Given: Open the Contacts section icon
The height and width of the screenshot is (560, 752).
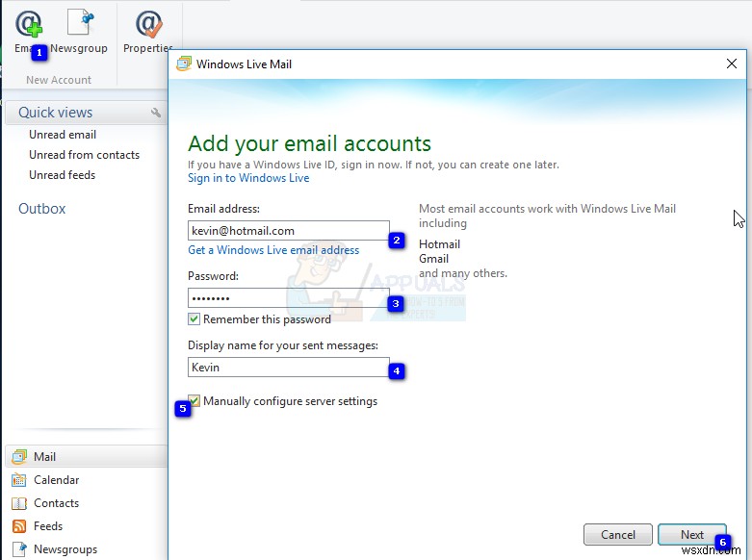Looking at the screenshot, I should 19,503.
